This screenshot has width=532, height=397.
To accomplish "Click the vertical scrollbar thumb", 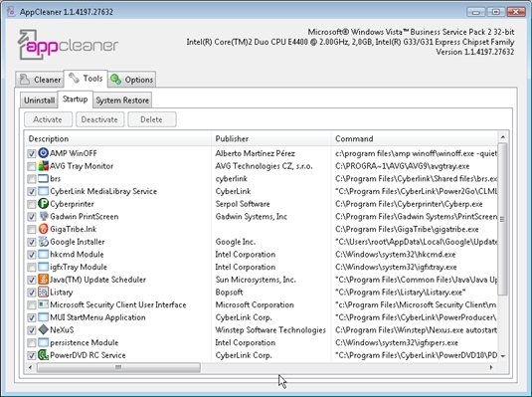I will pyautogui.click(x=503, y=219).
